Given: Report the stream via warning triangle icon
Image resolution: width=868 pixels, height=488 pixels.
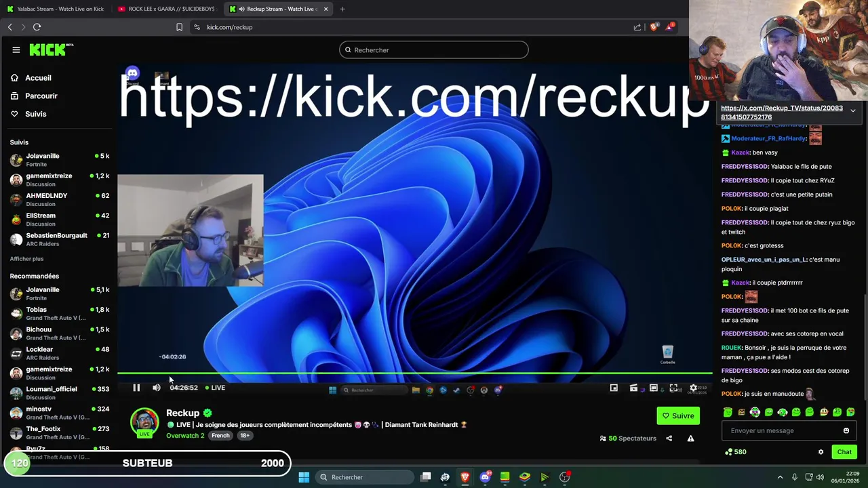Looking at the screenshot, I should pos(690,439).
